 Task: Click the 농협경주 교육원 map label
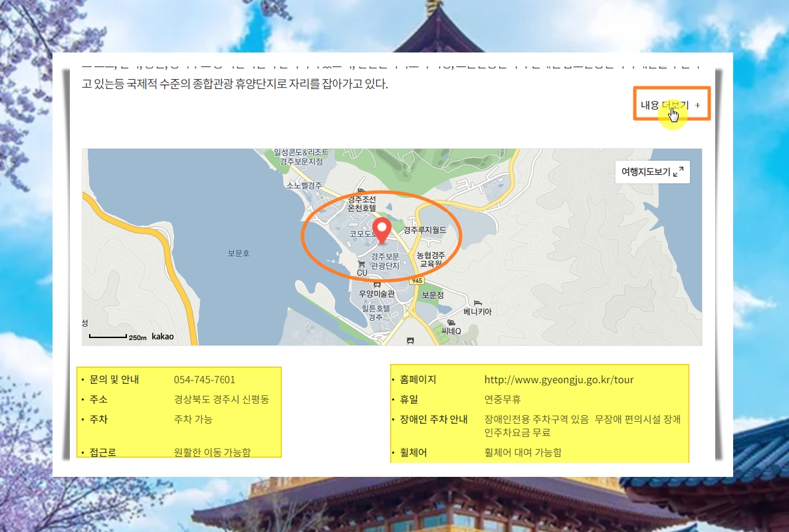(x=431, y=260)
